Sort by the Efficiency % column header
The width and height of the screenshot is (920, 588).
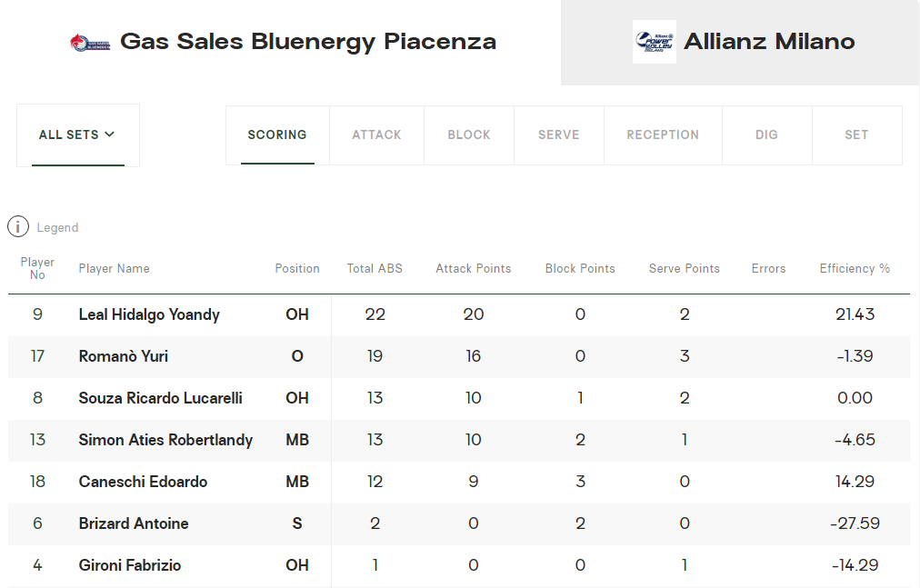[x=855, y=269]
